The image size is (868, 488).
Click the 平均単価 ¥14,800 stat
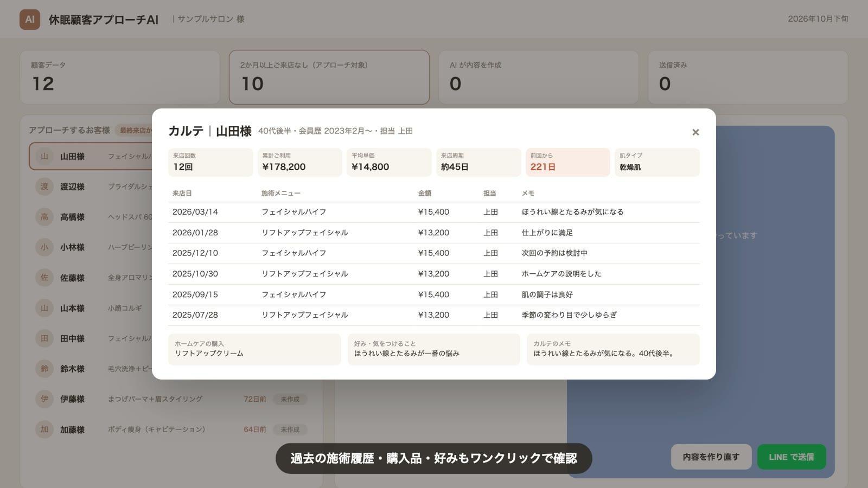point(389,162)
